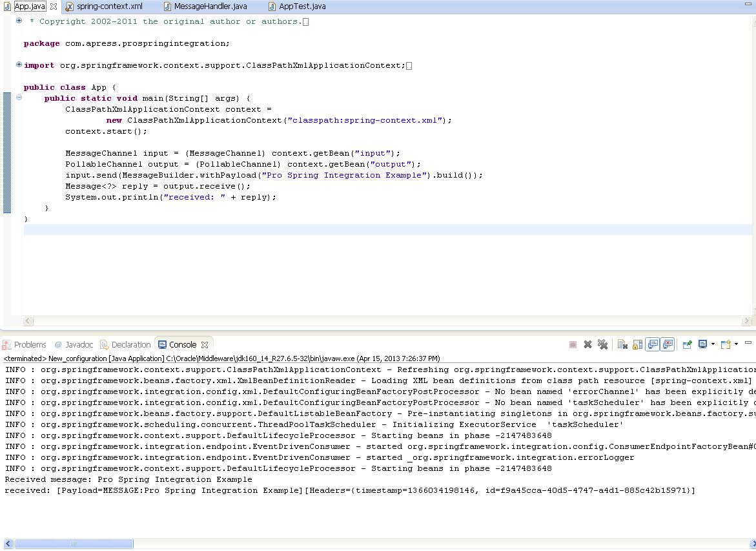Pin the Console view
This screenshot has height=551, width=756.
[x=687, y=344]
